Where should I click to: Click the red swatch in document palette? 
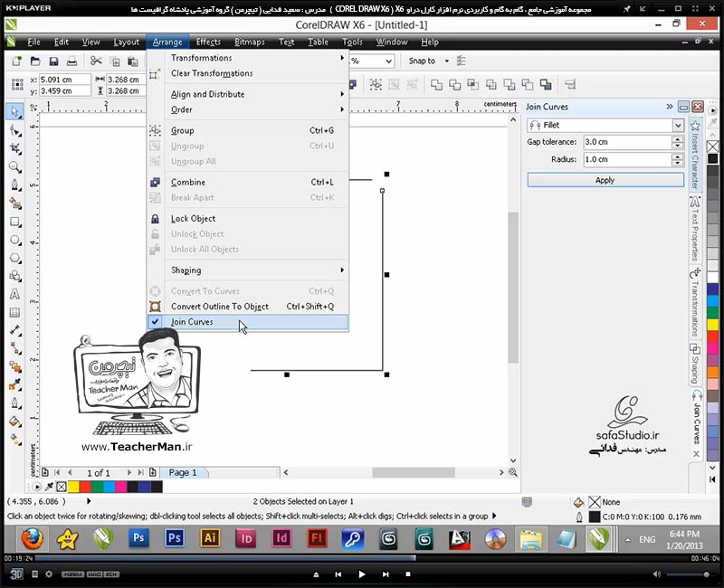(85, 487)
